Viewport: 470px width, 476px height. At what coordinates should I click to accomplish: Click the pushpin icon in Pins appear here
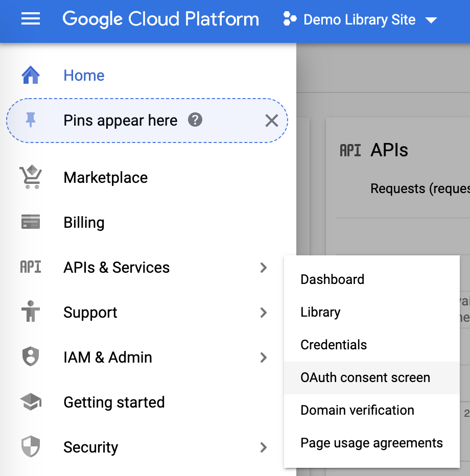(x=30, y=120)
